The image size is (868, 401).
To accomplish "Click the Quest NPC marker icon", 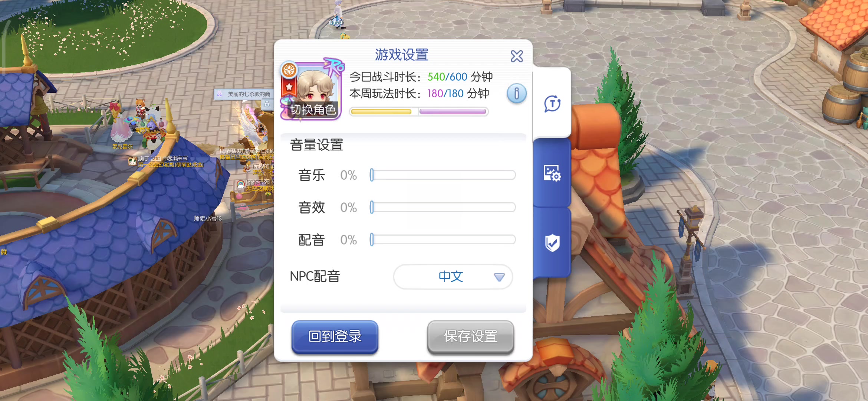I will point(336,22).
